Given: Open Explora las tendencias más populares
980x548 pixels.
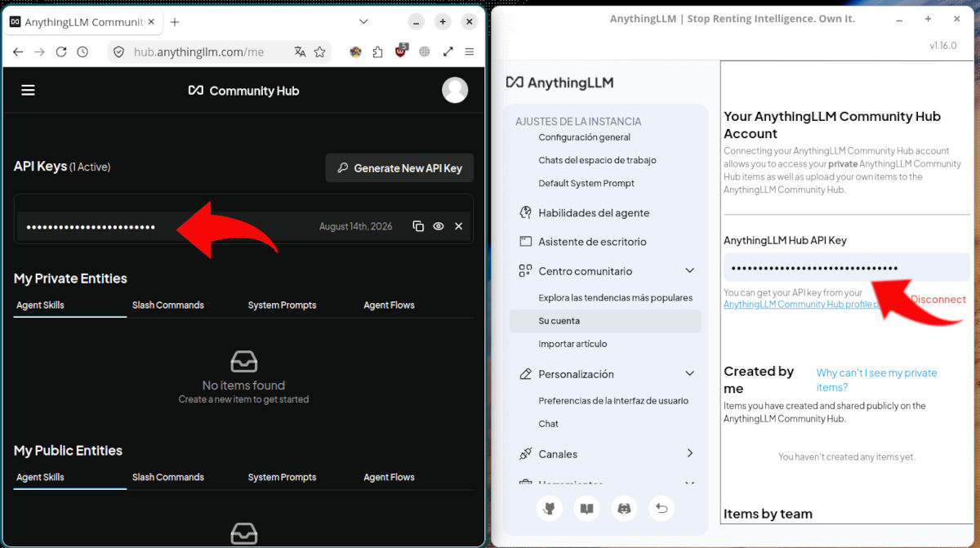Looking at the screenshot, I should 616,298.
